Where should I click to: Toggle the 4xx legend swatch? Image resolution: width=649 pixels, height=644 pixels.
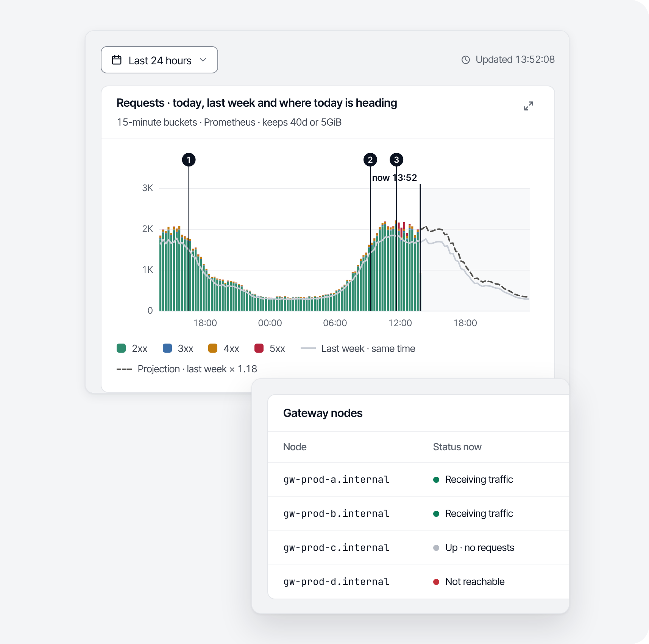(213, 348)
